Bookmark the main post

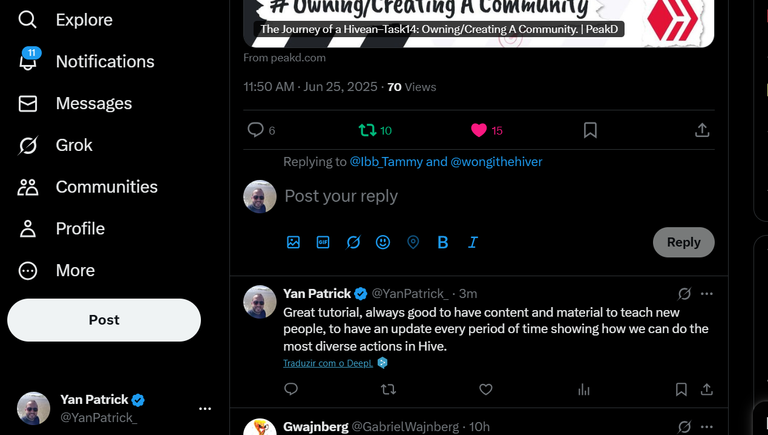coord(590,130)
